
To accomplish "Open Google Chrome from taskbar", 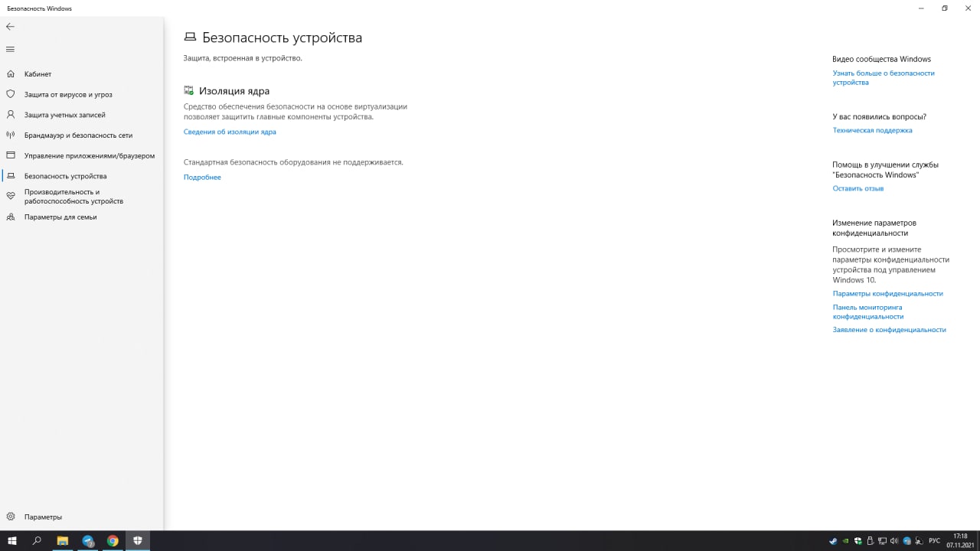I will [113, 540].
